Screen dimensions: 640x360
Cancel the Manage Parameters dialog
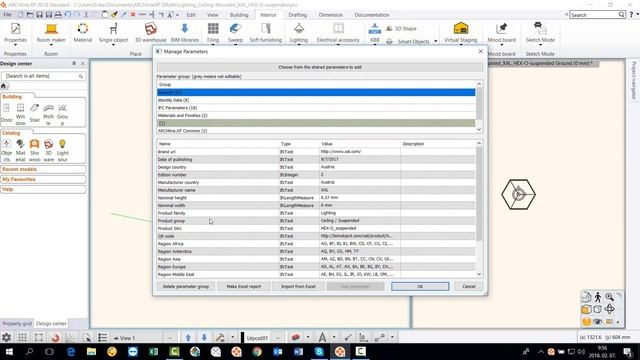click(469, 287)
